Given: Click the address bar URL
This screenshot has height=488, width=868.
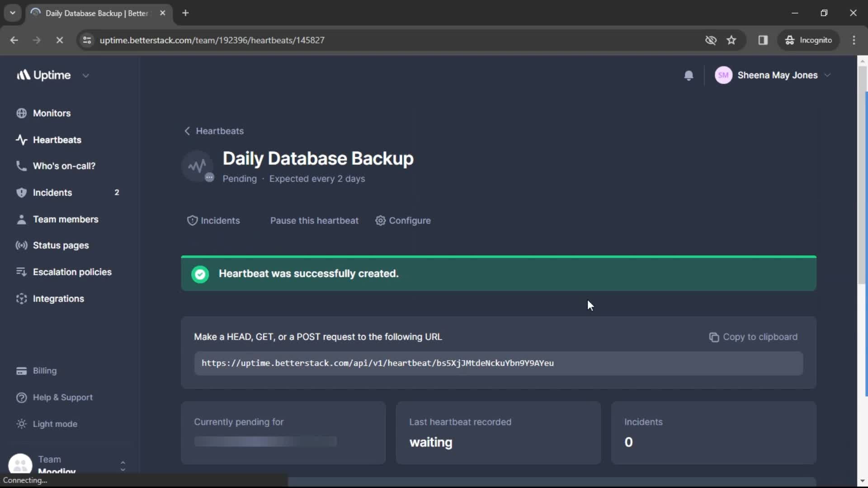Looking at the screenshot, I should (x=212, y=40).
